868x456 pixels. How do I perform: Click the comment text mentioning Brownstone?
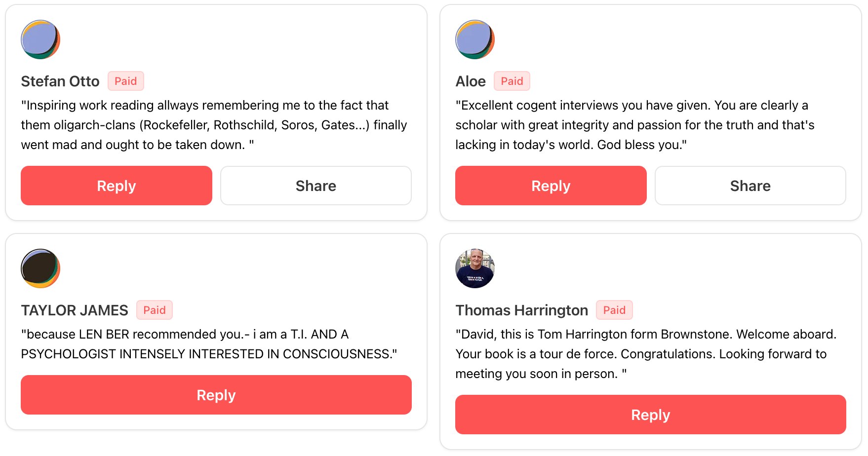coord(646,354)
